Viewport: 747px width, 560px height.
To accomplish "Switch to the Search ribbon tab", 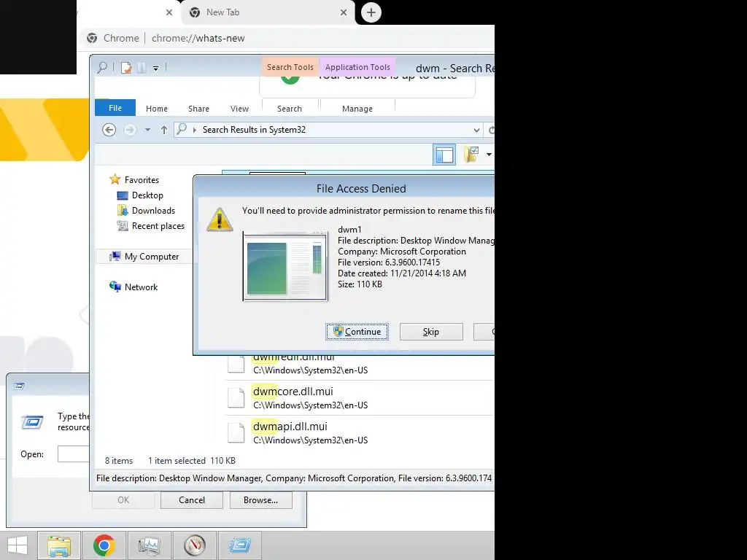I will (x=290, y=109).
